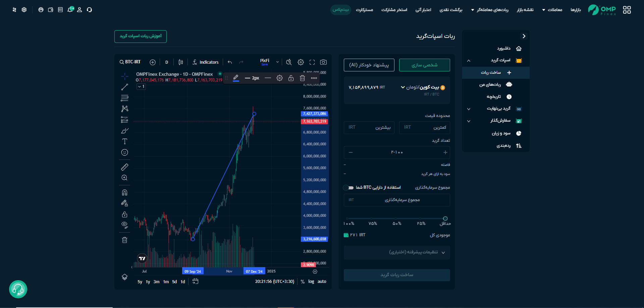
Task: Select the 3m time range
Action: pyautogui.click(x=156, y=282)
